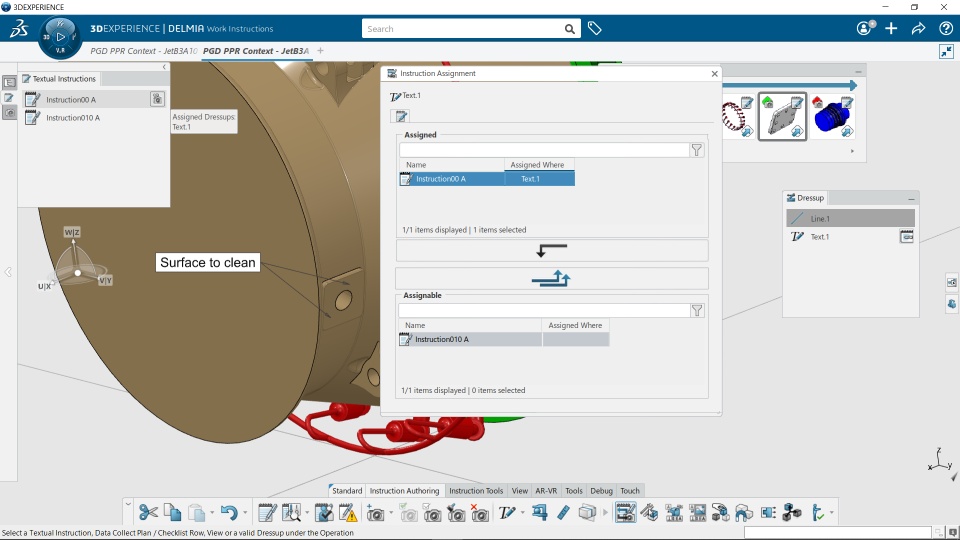960x540 pixels.
Task: Expand the toolbar overflow arrow
Action: (x=606, y=512)
